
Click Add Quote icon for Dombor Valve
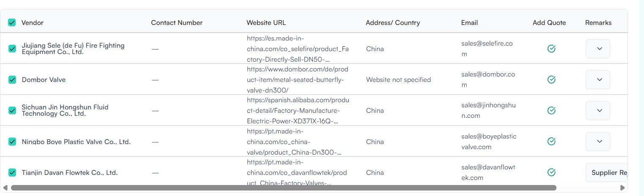pyautogui.click(x=551, y=79)
